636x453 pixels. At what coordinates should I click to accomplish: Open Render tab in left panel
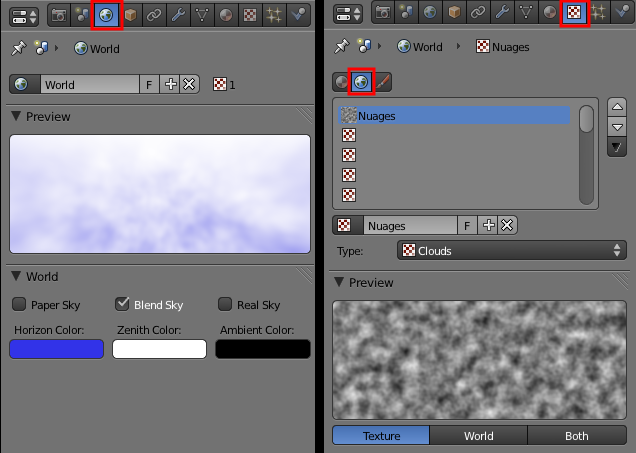pos(59,15)
